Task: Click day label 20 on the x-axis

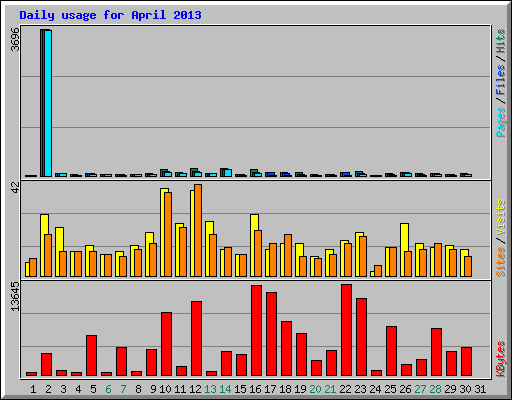Action: tap(315, 389)
